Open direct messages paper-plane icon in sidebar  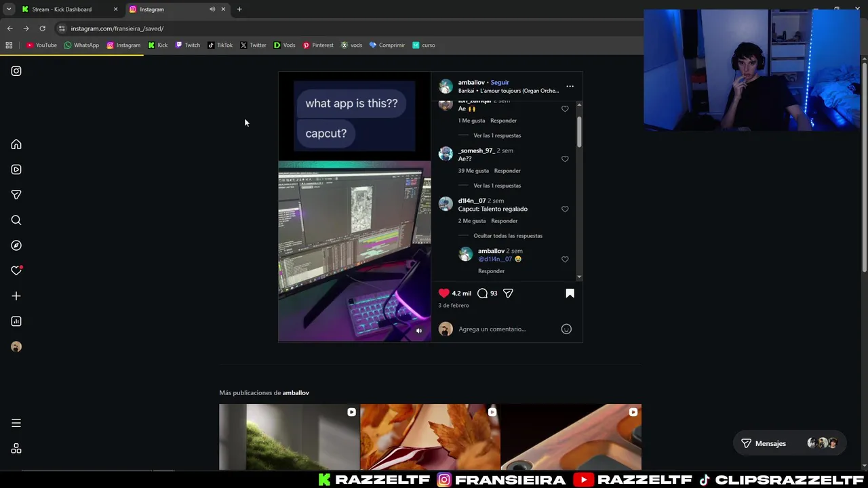(16, 195)
